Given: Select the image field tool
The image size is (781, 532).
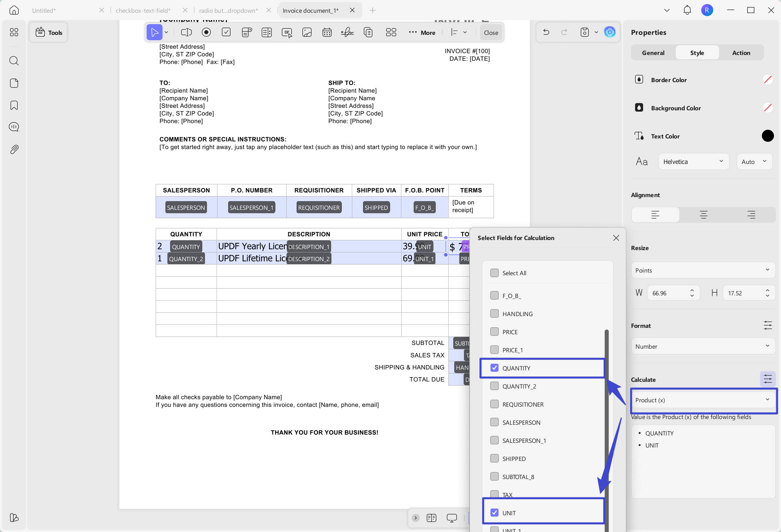Looking at the screenshot, I should tap(307, 32).
